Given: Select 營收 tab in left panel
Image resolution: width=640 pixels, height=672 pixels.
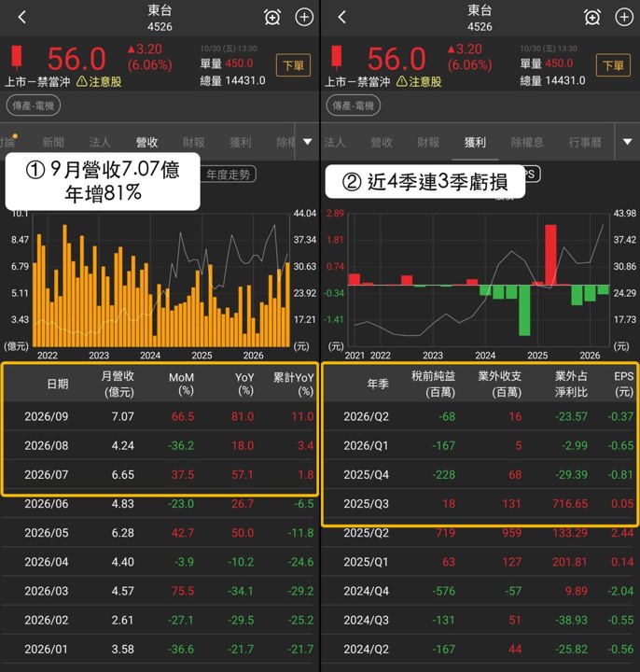Looking at the screenshot, I should pos(146,142).
